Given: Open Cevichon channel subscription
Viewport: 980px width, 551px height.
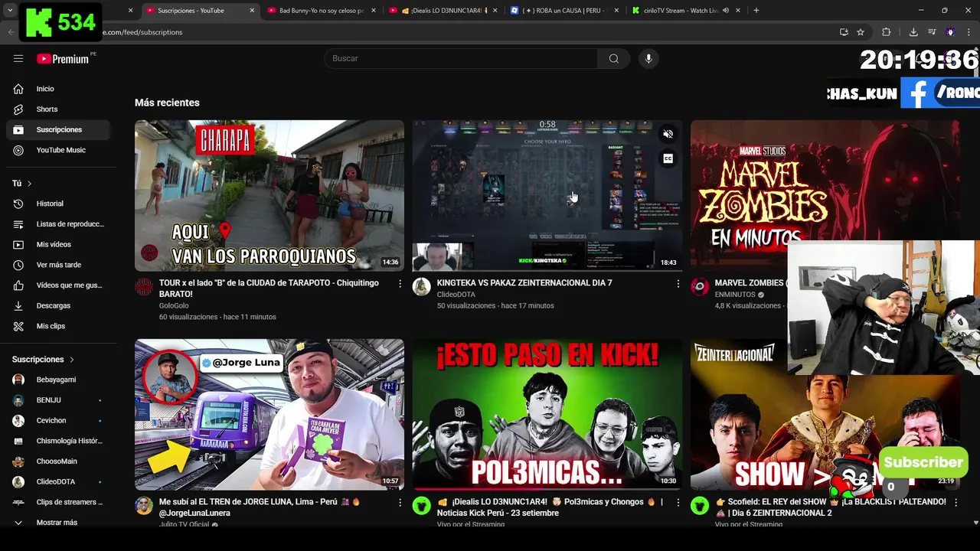Looking at the screenshot, I should coord(58,420).
